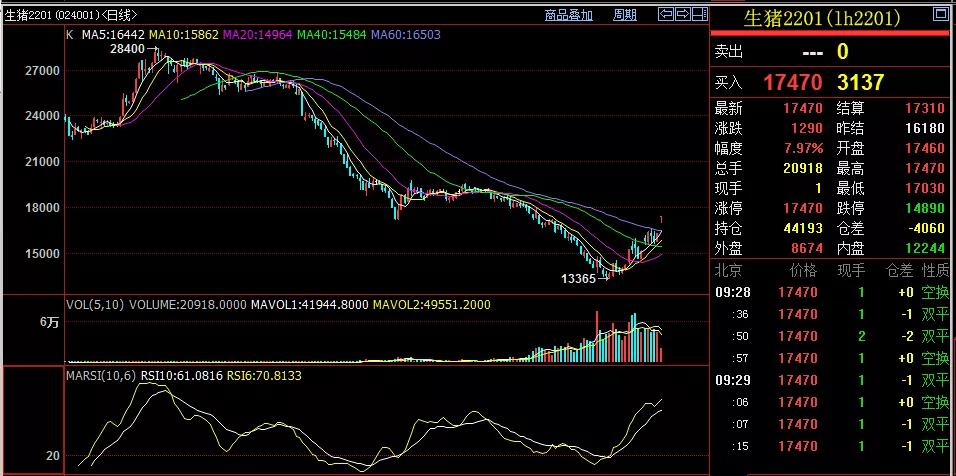Open the 周期 period selector
This screenshot has height=476, width=956.
point(624,15)
